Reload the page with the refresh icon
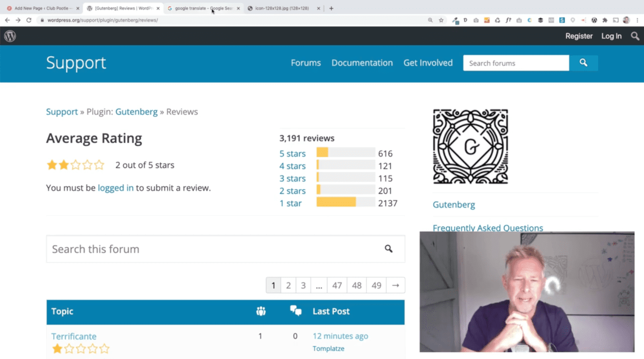 pos(29,20)
